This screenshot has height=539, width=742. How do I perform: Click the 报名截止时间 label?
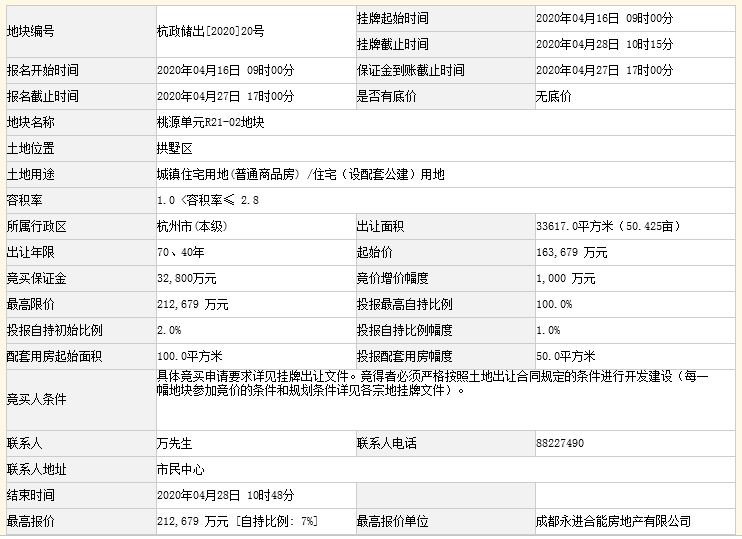pos(43,97)
